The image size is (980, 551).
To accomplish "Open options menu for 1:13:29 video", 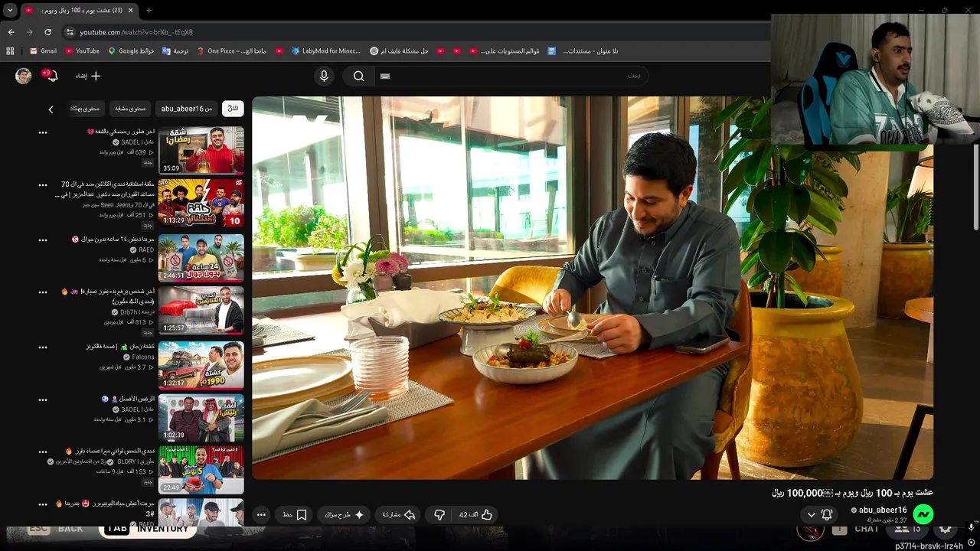I will (x=43, y=185).
